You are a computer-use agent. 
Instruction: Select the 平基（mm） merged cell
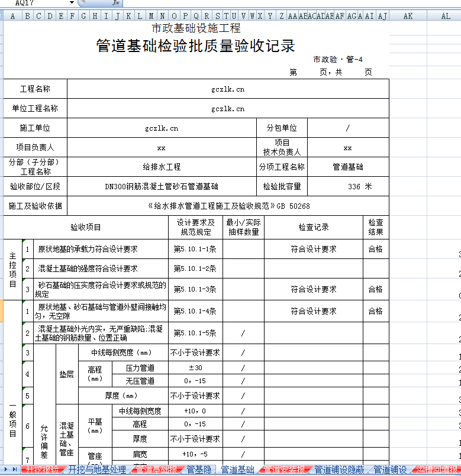pyautogui.click(x=95, y=426)
